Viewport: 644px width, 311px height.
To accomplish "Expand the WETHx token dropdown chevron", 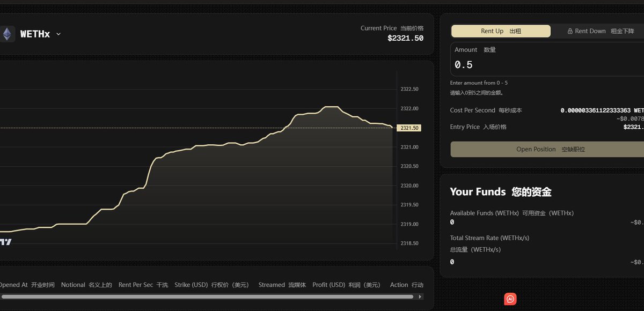I will [58, 34].
